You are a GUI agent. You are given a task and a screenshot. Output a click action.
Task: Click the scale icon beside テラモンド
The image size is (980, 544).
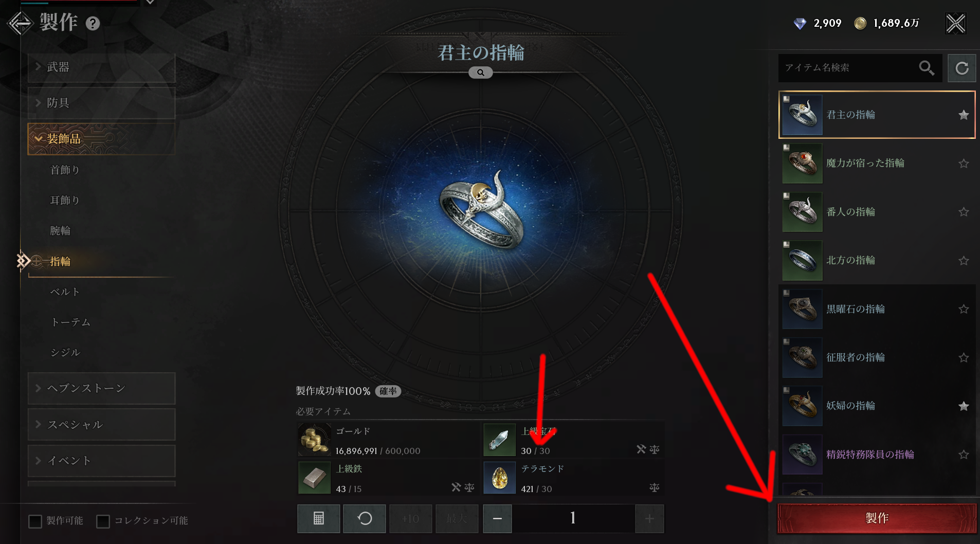click(x=655, y=487)
